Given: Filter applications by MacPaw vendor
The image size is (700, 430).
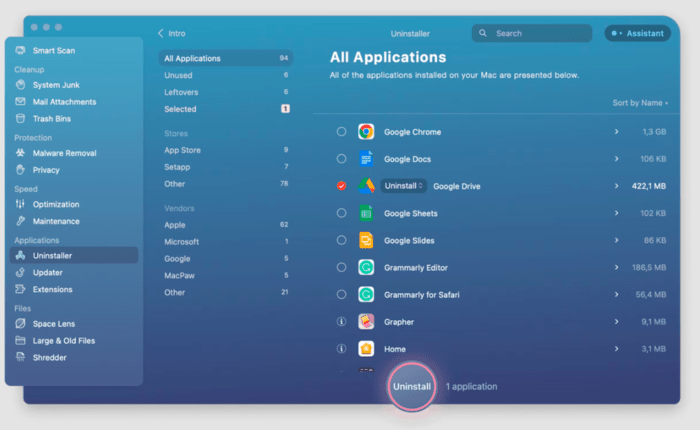Looking at the screenshot, I should coord(226,276).
